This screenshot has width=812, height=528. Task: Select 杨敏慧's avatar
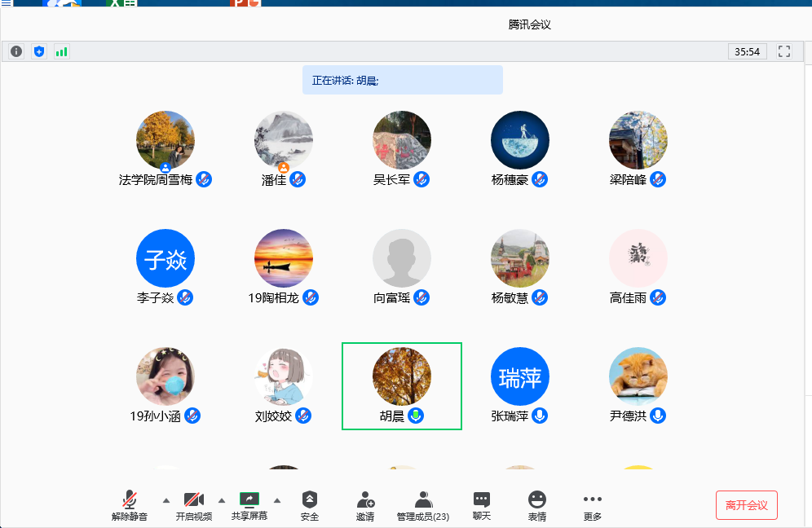click(x=520, y=258)
